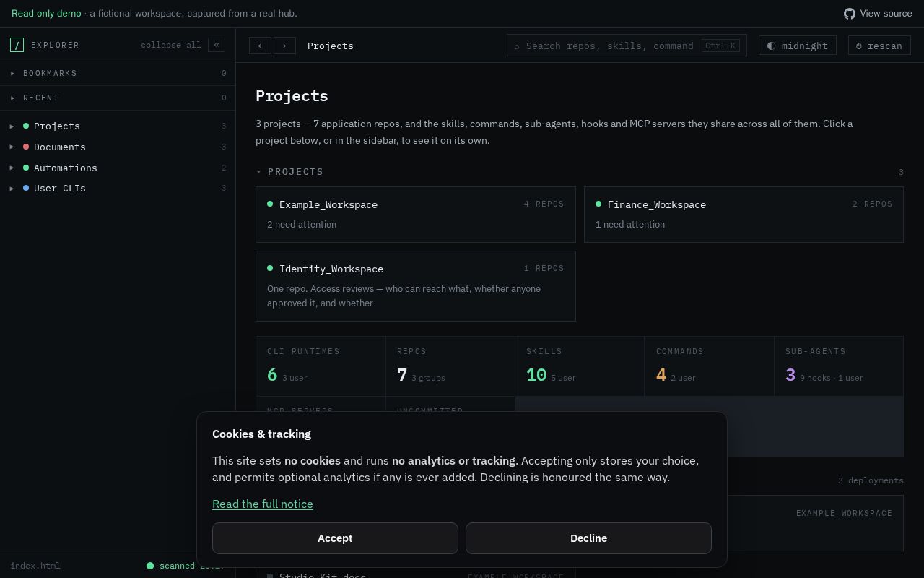
Task: Click the CLI Runtimes stat tile
Action: [321, 366]
